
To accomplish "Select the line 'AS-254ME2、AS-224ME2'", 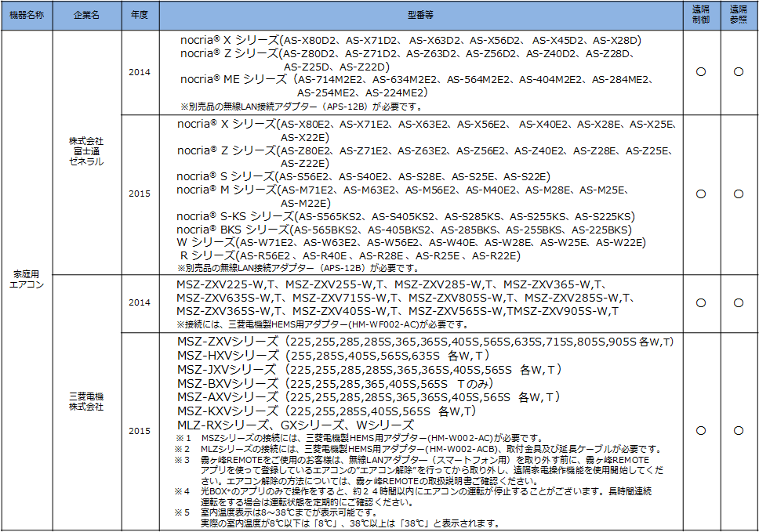I will (x=362, y=93).
